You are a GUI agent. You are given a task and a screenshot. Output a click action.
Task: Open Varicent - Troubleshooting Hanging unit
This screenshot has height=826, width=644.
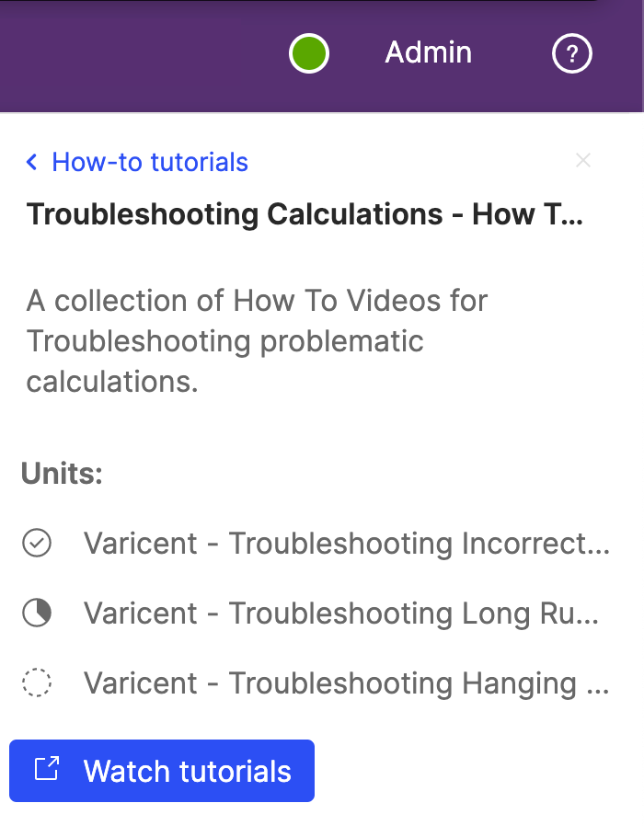click(x=346, y=683)
